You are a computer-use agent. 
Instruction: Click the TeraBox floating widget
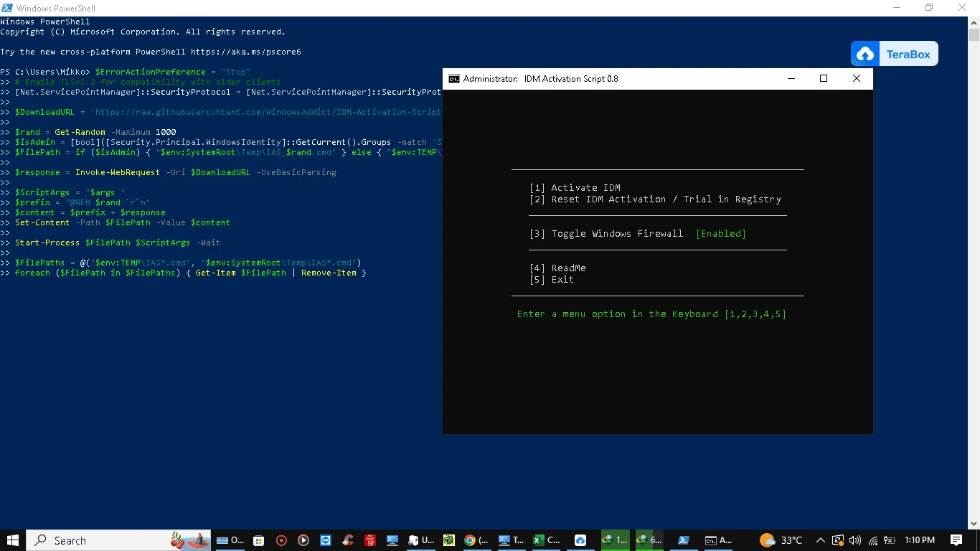pos(895,54)
